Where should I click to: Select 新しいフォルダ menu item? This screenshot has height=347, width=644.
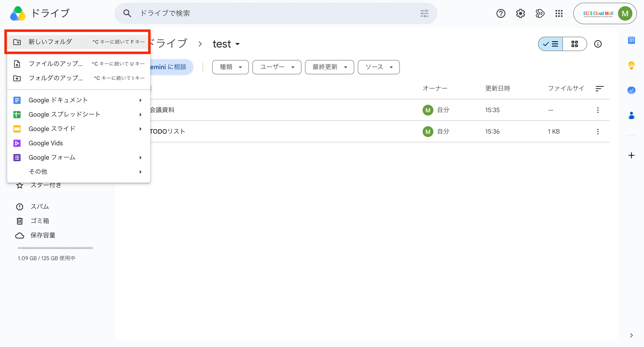point(78,42)
